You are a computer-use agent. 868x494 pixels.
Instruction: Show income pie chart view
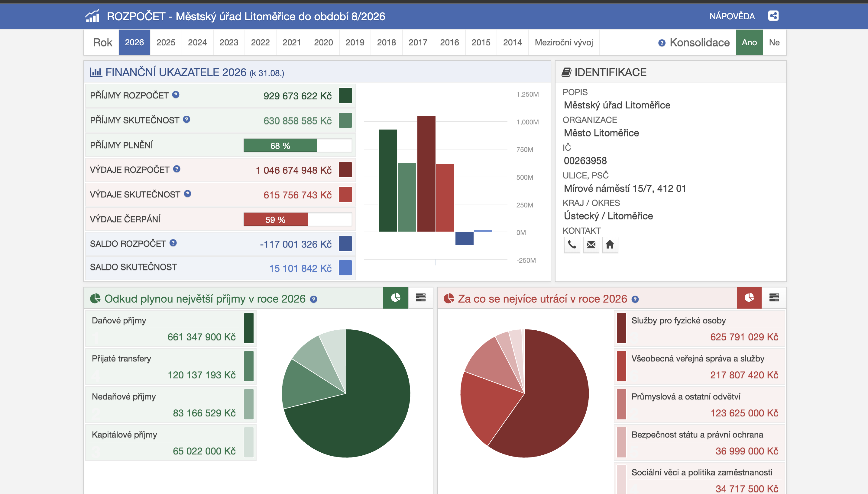click(x=396, y=297)
